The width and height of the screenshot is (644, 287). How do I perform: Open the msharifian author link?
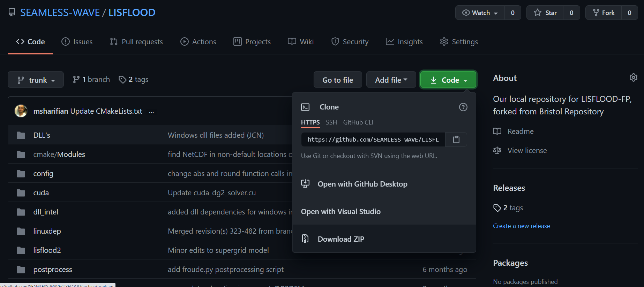[x=51, y=111]
